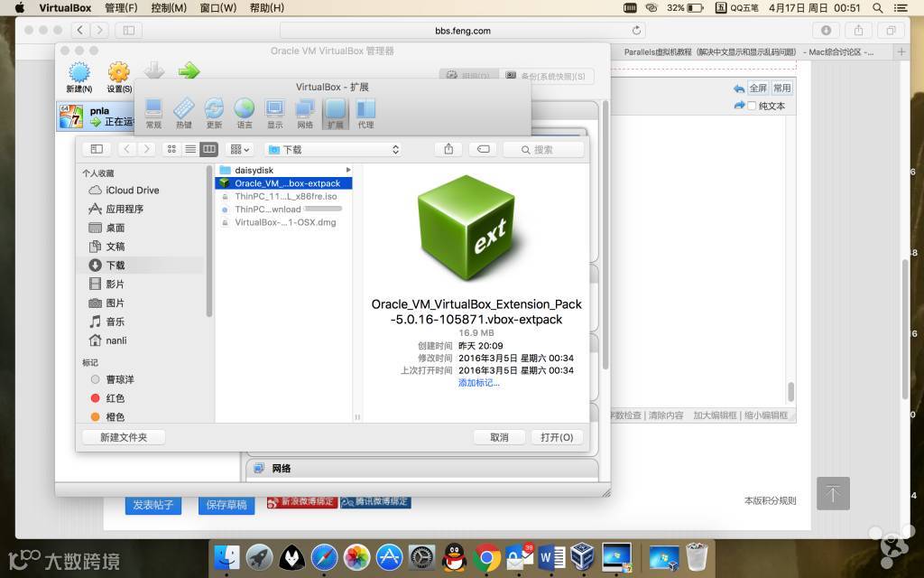The width and height of the screenshot is (924, 578).
Task: Toggle the 纯文本 plain text checkbox
Action: (x=752, y=106)
